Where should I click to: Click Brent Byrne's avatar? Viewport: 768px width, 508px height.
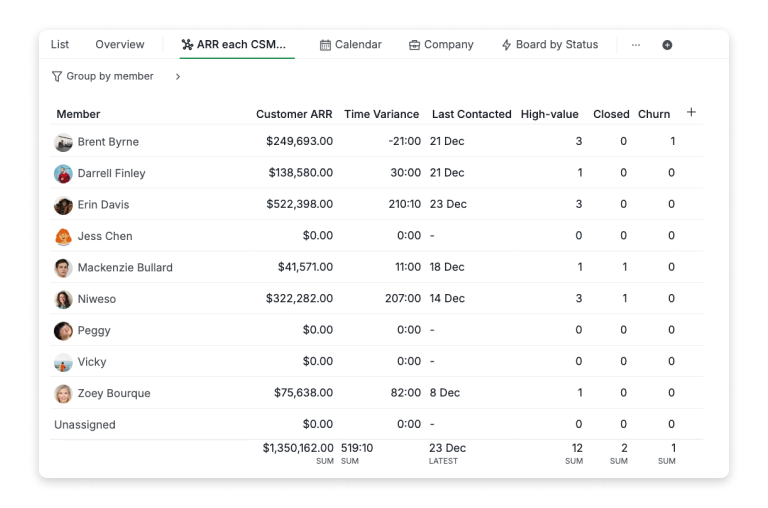[x=63, y=142]
